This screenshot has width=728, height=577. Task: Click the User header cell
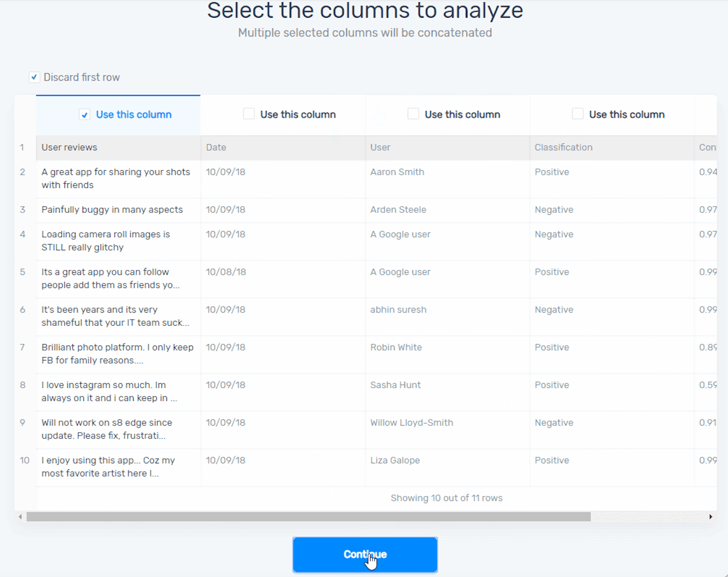pyautogui.click(x=380, y=147)
